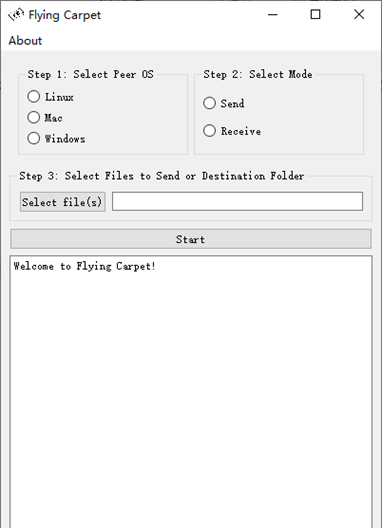The height and width of the screenshot is (528, 382).
Task: Click empty menu bar space right of About
Action: tap(212, 41)
